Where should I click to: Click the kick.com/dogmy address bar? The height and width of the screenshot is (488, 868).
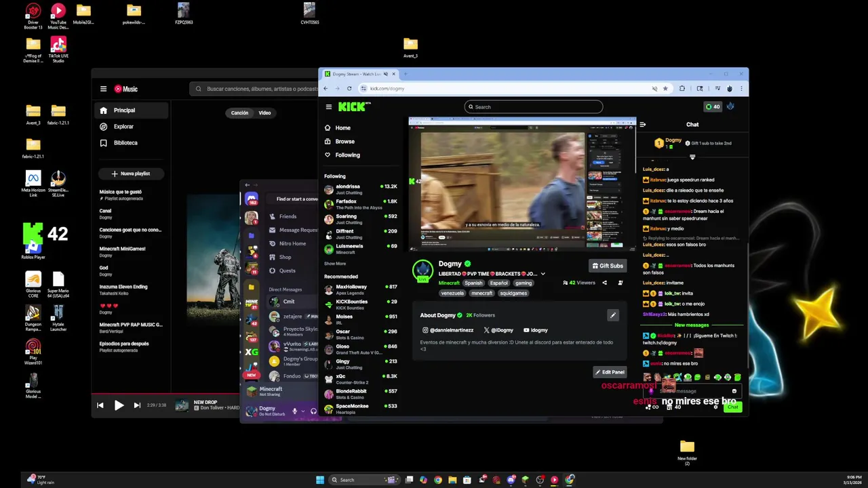(515, 88)
